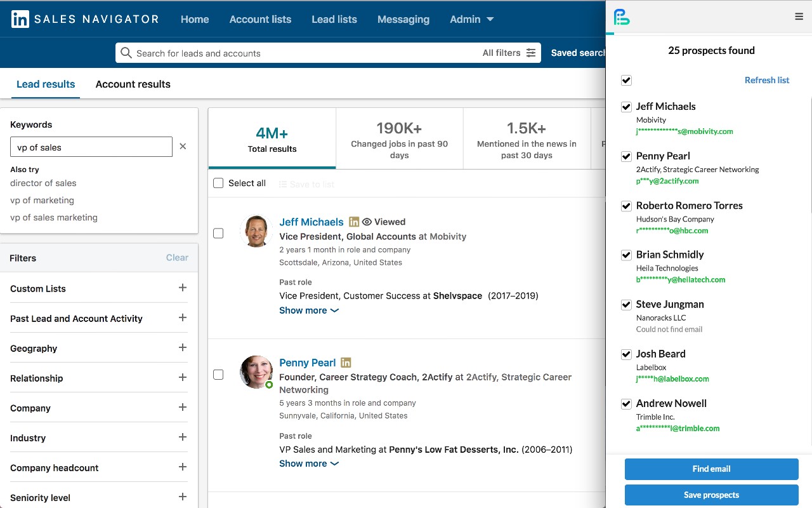Expand the Industry filter
Image resolution: width=812 pixels, height=508 pixels.
[183, 437]
